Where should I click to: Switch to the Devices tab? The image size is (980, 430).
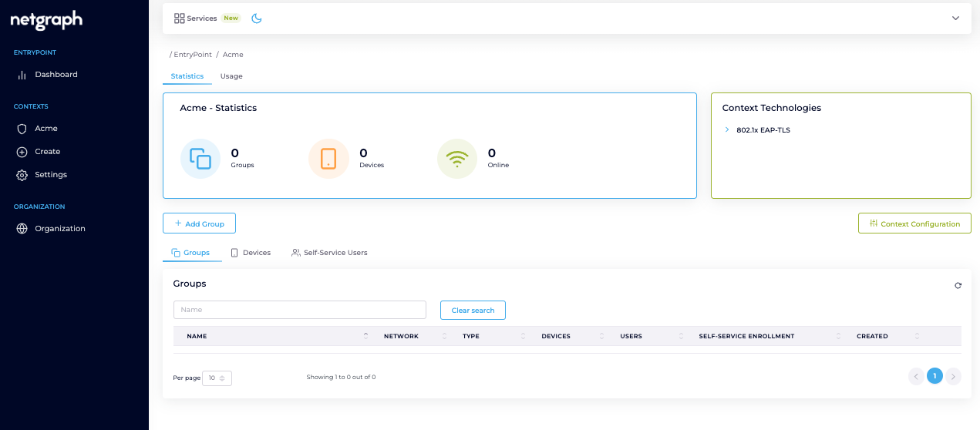[x=251, y=253]
